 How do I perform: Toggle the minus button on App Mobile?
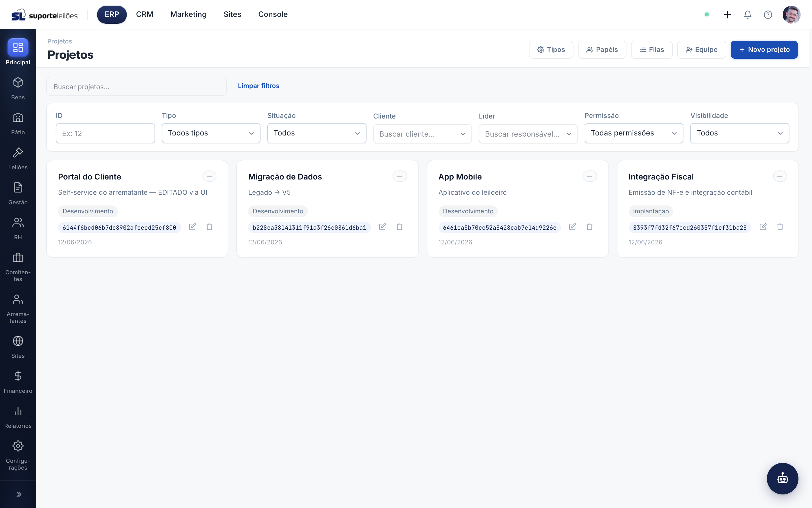(590, 176)
